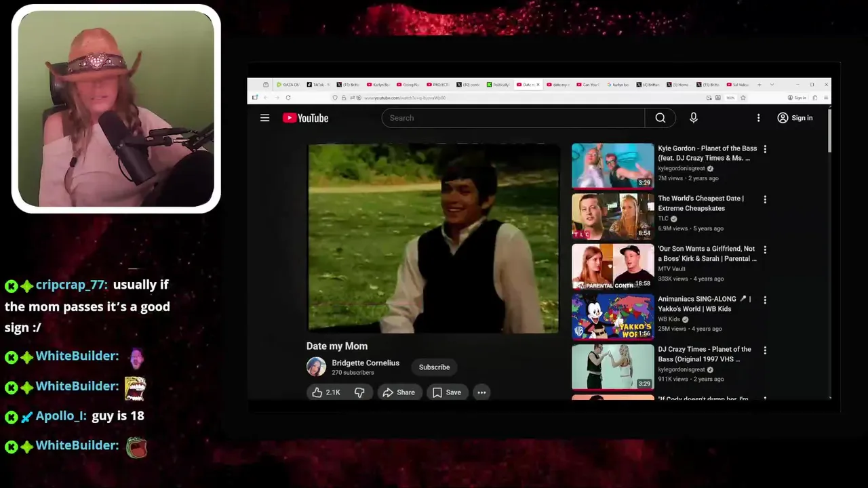Viewport: 868px width, 488px height.
Task: Like the Date my Mom video
Action: point(326,392)
